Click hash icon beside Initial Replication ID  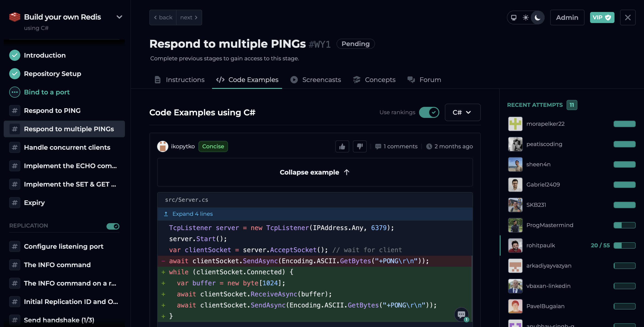click(x=15, y=302)
